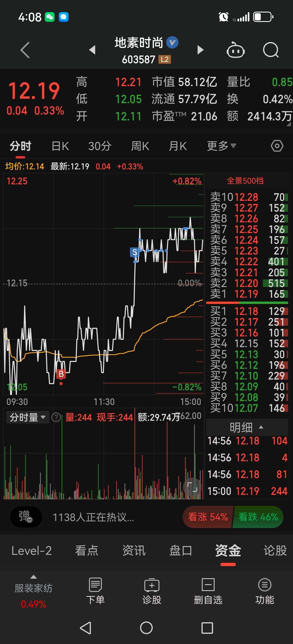Tap the B buy marker on chart
Image resolution: width=293 pixels, height=644 pixels.
click(61, 374)
